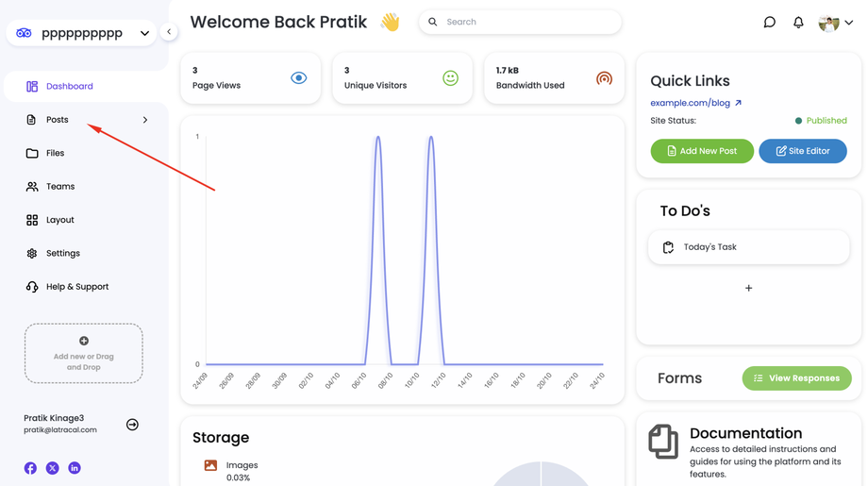This screenshot has height=486, width=868.
Task: Add a new to-do with the plus
Action: 748,288
